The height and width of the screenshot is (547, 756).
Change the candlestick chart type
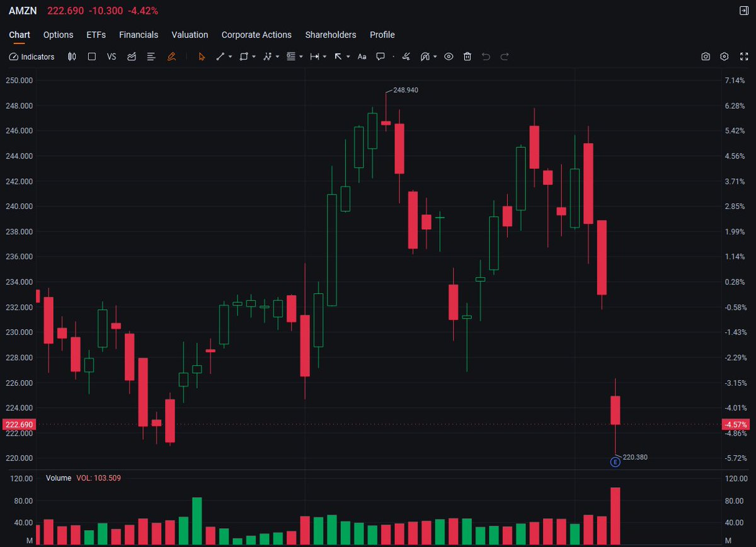coord(72,57)
